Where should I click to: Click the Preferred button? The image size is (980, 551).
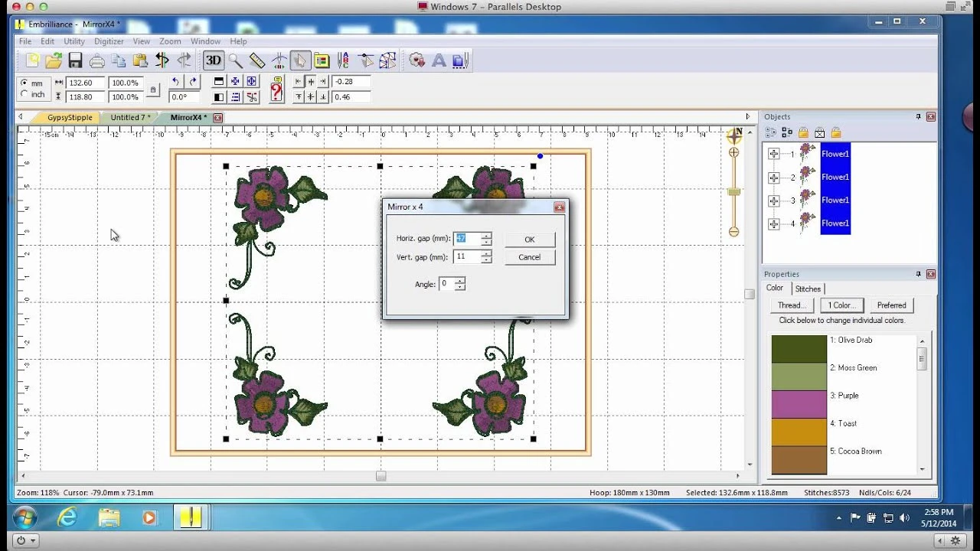click(891, 305)
